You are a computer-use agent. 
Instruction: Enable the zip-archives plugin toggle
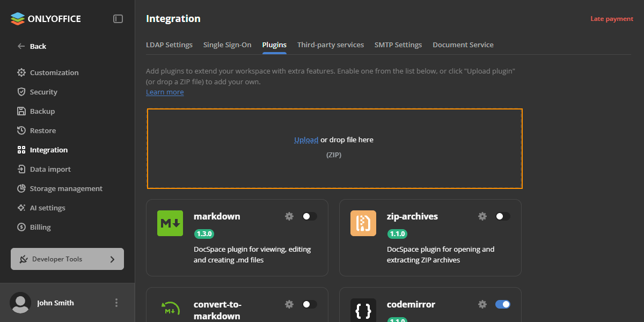pyautogui.click(x=503, y=216)
